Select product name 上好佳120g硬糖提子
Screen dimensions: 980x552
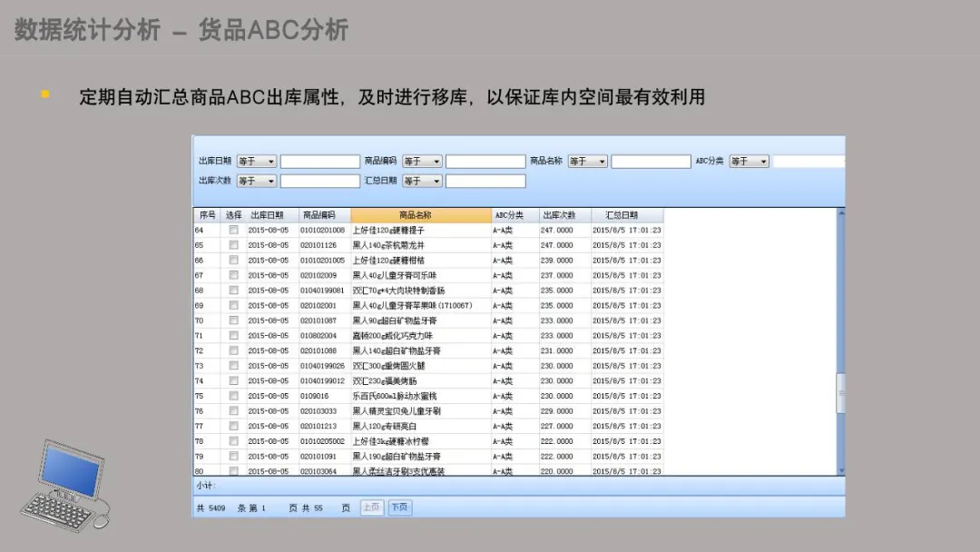click(x=388, y=230)
